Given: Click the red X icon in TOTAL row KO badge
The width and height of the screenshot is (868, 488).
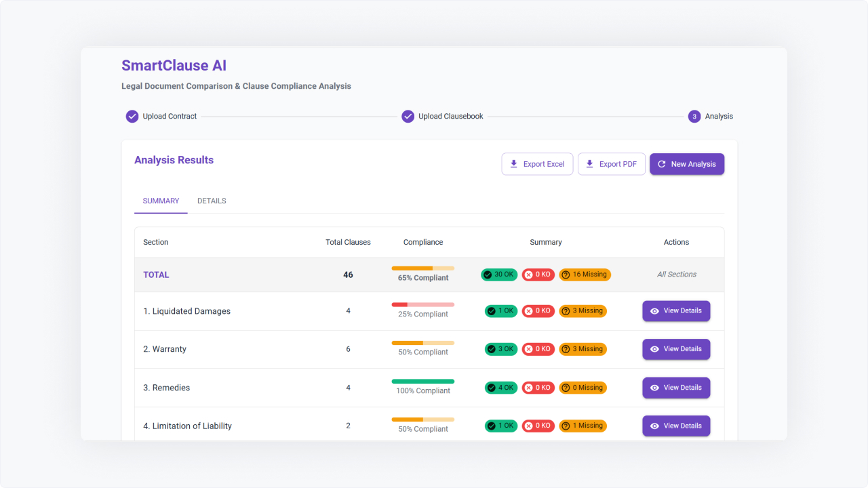Looking at the screenshot, I should (528, 274).
